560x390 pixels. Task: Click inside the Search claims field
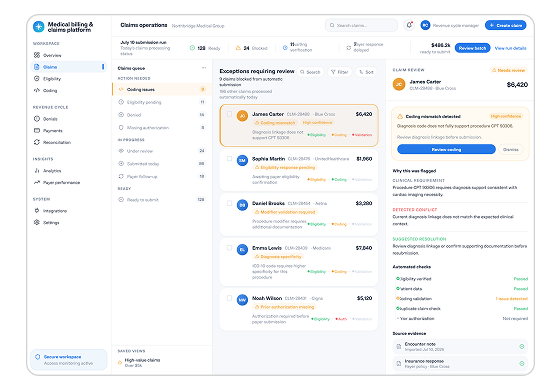(361, 25)
